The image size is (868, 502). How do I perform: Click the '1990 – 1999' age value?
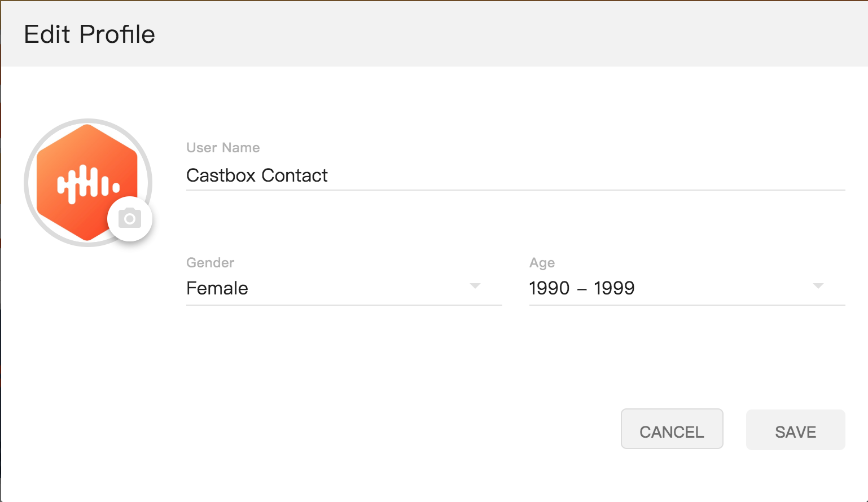(x=582, y=288)
